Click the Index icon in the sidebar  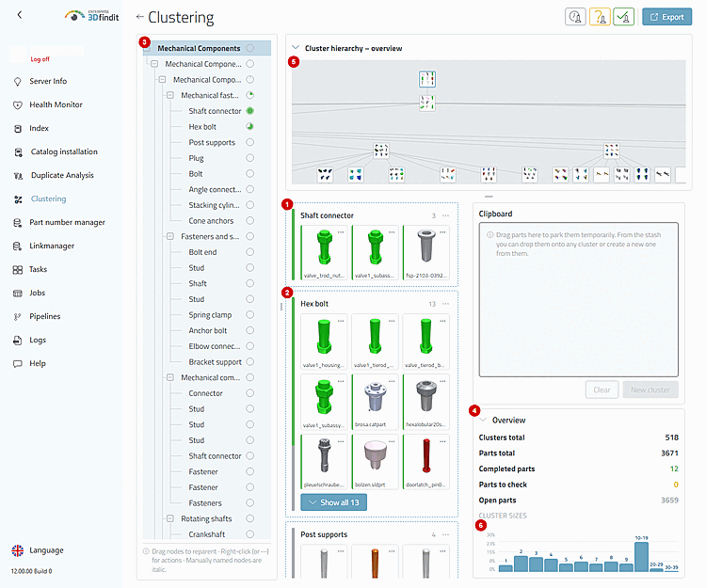pos(18,129)
